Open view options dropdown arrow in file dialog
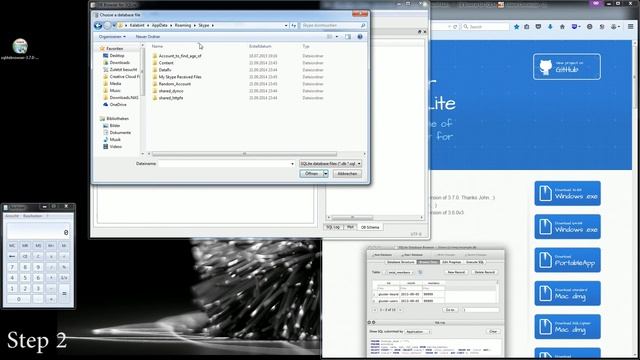This screenshot has width=640, height=360. point(337,37)
